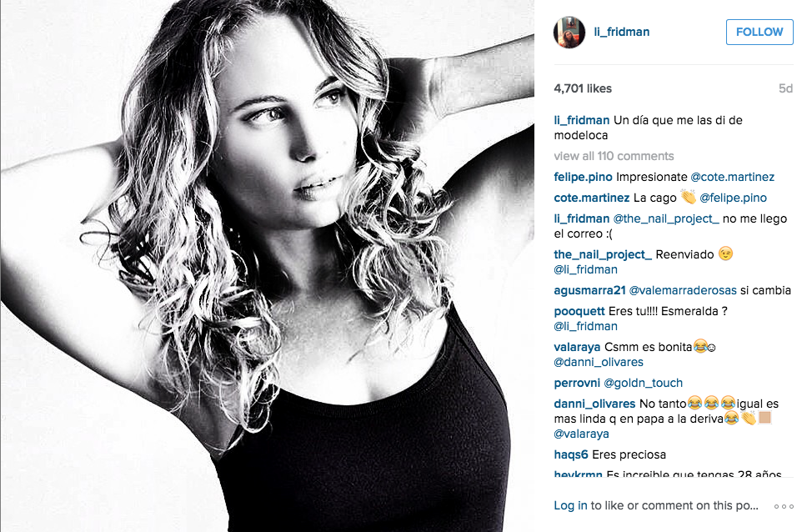Expand view all 110 comments

(x=614, y=156)
